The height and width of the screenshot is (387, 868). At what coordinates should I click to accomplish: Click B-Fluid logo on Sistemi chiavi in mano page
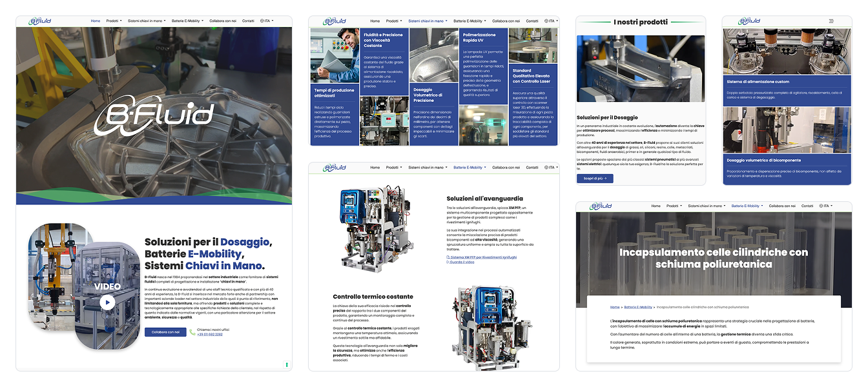pyautogui.click(x=335, y=21)
